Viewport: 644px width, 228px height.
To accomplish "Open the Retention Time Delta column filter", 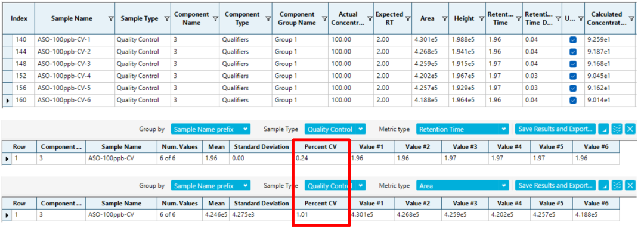I will (x=558, y=18).
